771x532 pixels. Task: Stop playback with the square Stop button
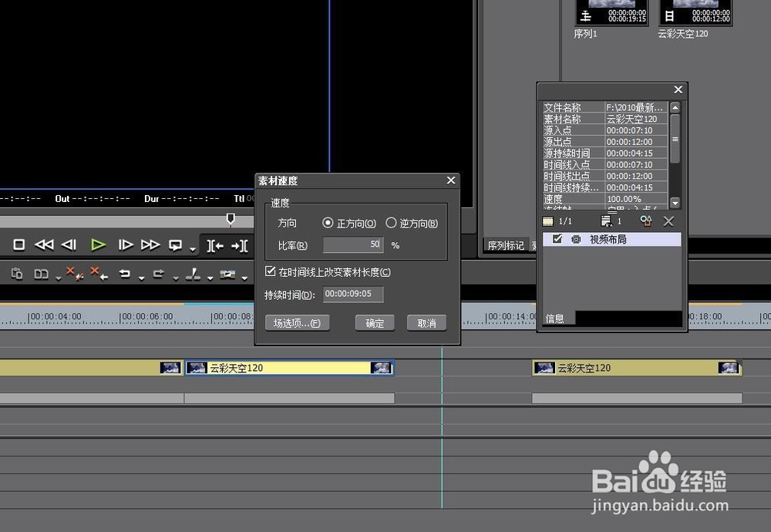19,244
